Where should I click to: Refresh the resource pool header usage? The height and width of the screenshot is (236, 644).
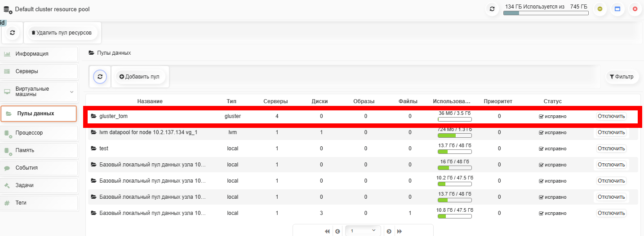pyautogui.click(x=492, y=9)
